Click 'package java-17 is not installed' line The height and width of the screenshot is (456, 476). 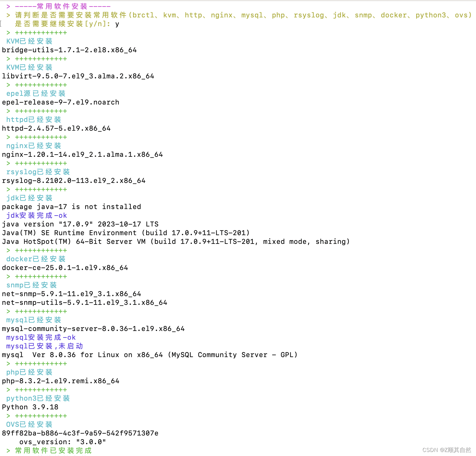coord(72,207)
